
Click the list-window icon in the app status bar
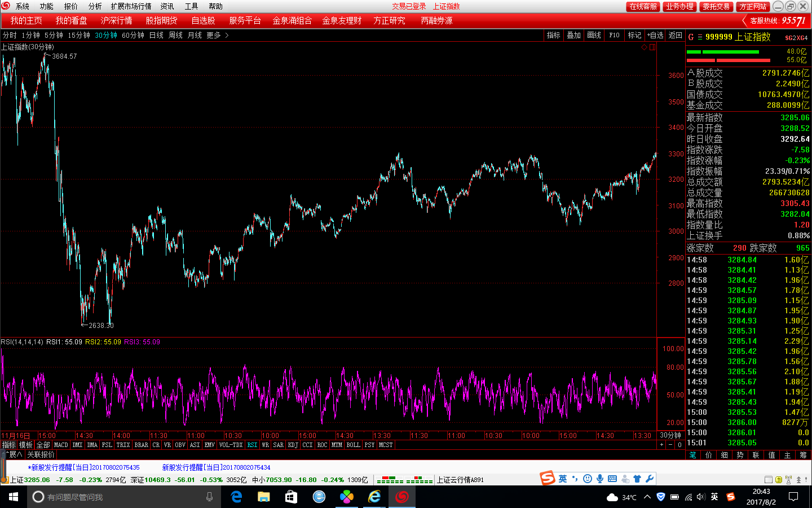pos(769,480)
